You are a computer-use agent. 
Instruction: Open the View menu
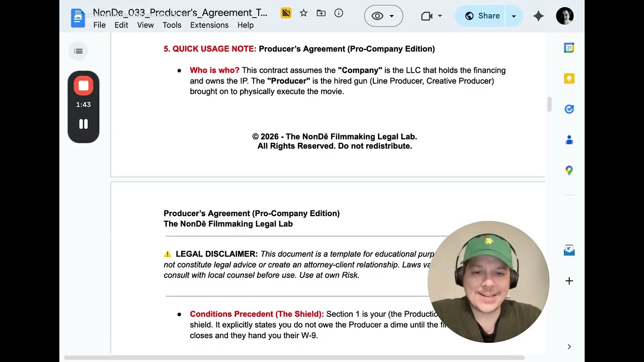coord(145,25)
